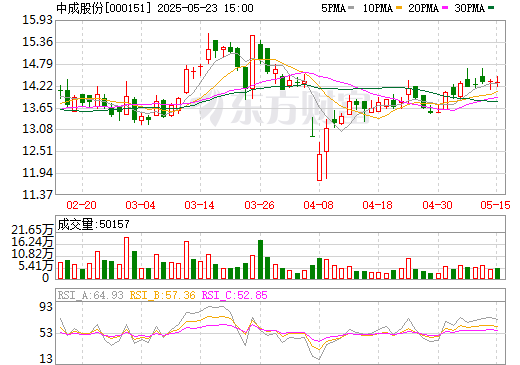Click the 13 RSI axis label
520x365 pixels.
coord(46,359)
